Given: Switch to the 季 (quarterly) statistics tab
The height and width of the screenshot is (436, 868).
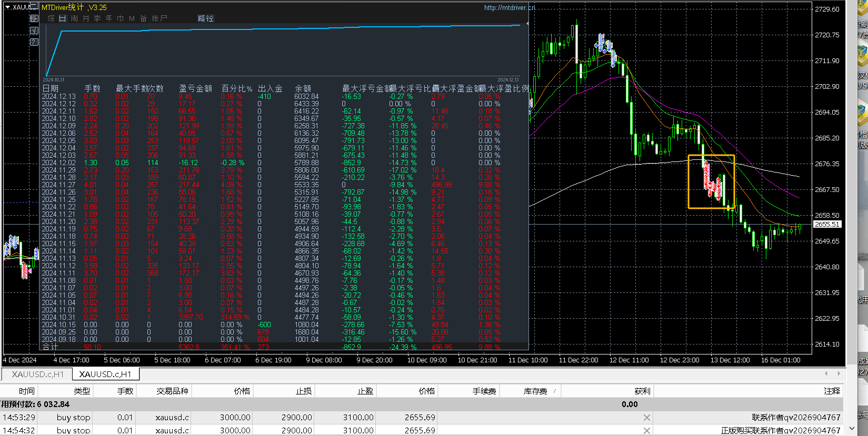Looking at the screenshot, I should click(97, 18).
